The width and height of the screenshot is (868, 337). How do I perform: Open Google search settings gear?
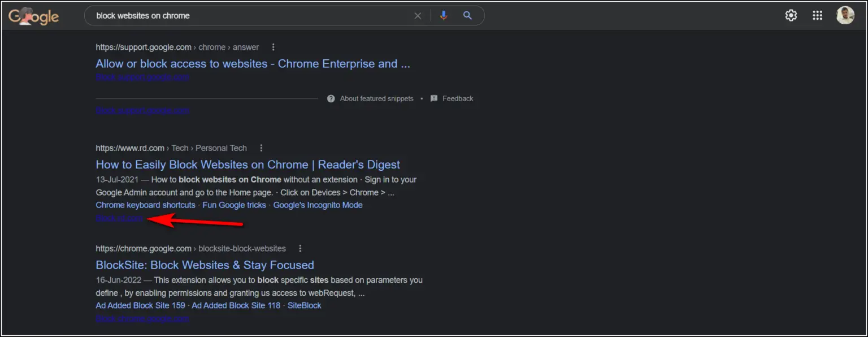coord(791,15)
